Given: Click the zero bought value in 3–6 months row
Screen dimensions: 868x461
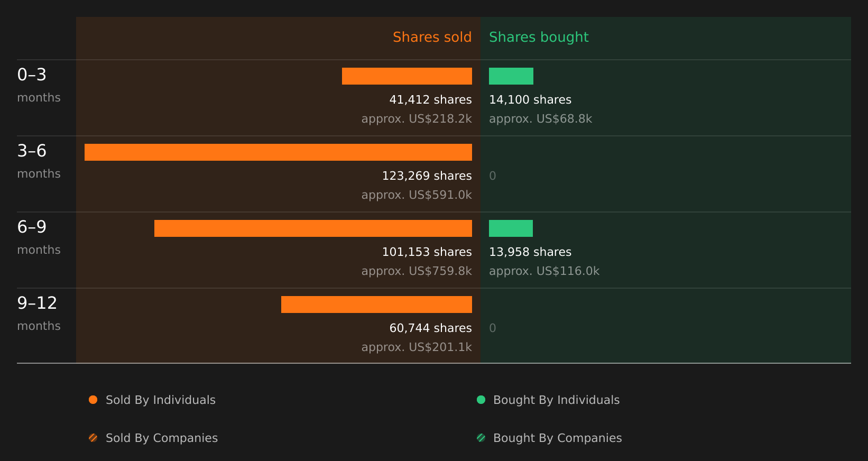Looking at the screenshot, I should tap(493, 176).
